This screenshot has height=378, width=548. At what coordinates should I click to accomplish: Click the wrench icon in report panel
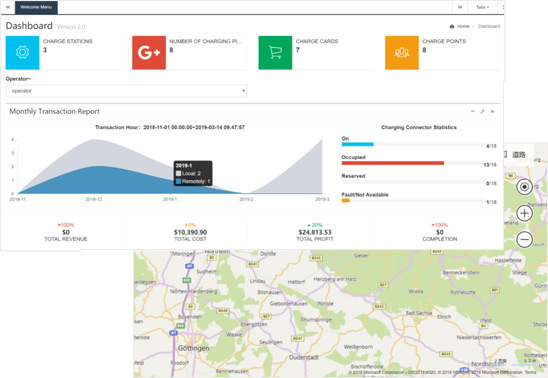(x=483, y=111)
